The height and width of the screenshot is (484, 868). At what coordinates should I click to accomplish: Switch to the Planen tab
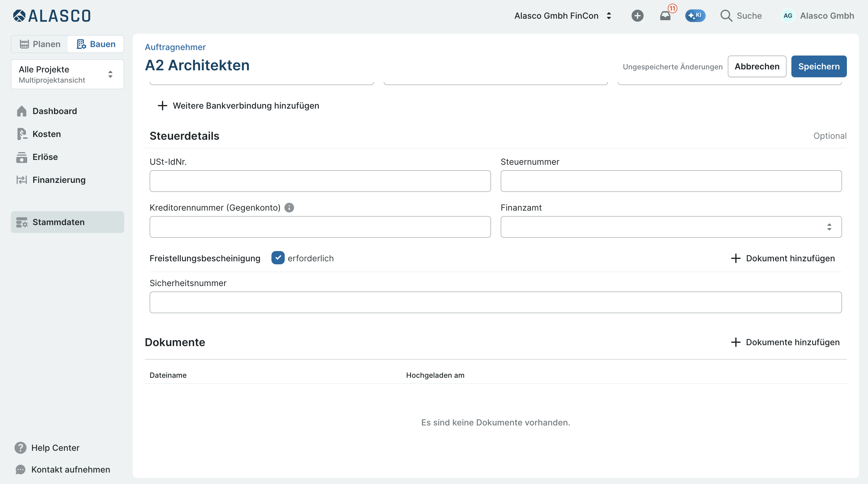click(40, 44)
